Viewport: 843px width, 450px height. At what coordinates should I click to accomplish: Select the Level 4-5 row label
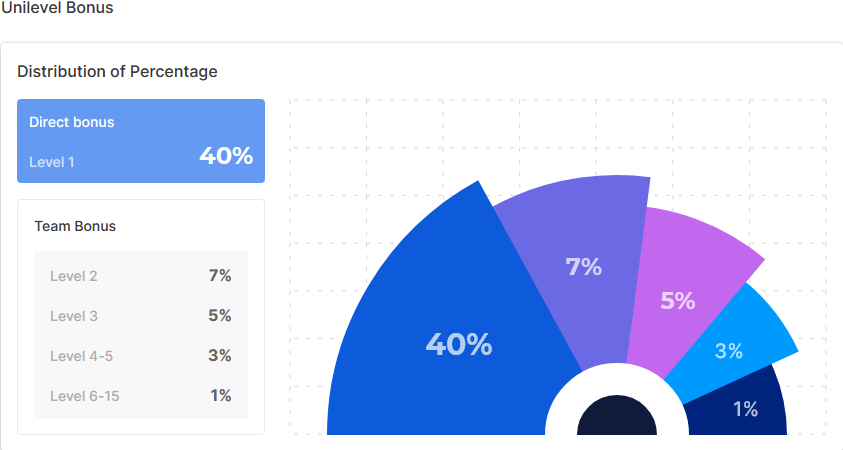pyautogui.click(x=81, y=356)
